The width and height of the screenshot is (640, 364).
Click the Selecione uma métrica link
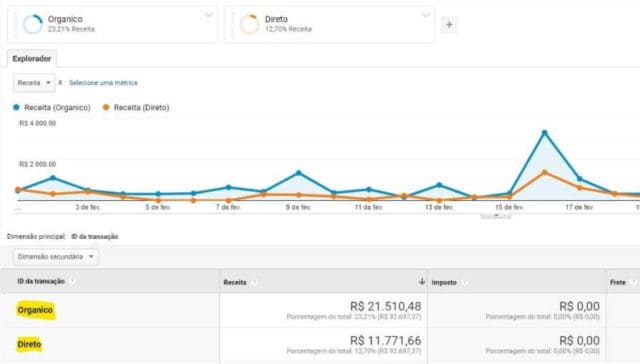point(103,83)
